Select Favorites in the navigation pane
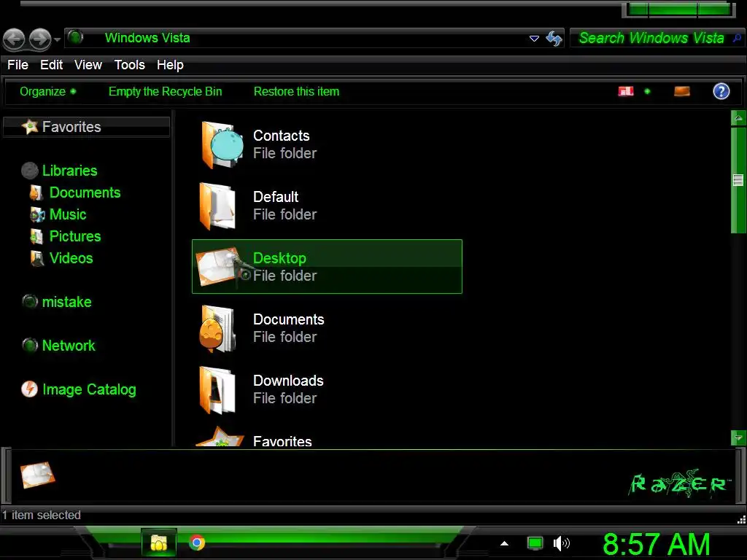The width and height of the screenshot is (747, 560). pyautogui.click(x=86, y=127)
